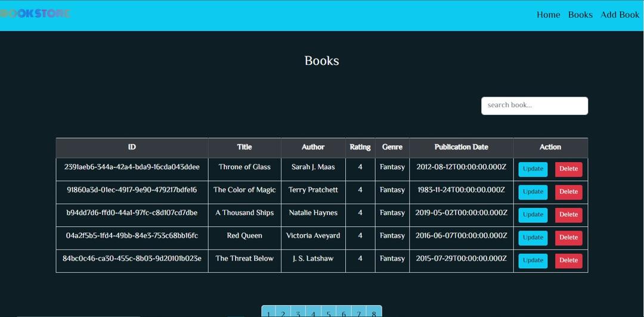The width and height of the screenshot is (644, 317).
Task: Click author Victoria Aveyard
Action: (x=313, y=236)
